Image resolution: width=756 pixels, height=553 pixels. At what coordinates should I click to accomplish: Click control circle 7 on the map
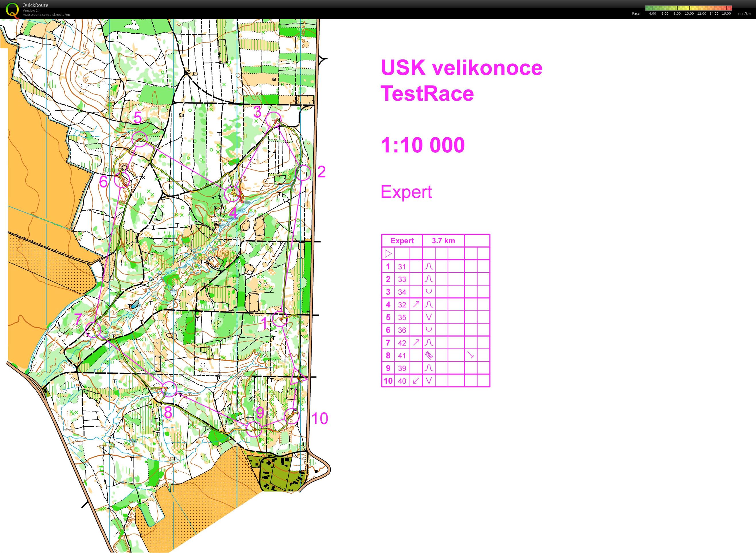tap(93, 330)
